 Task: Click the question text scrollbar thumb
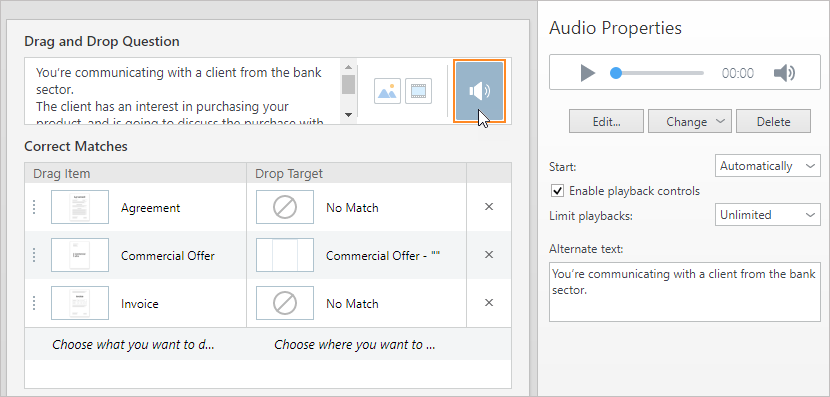tap(348, 85)
